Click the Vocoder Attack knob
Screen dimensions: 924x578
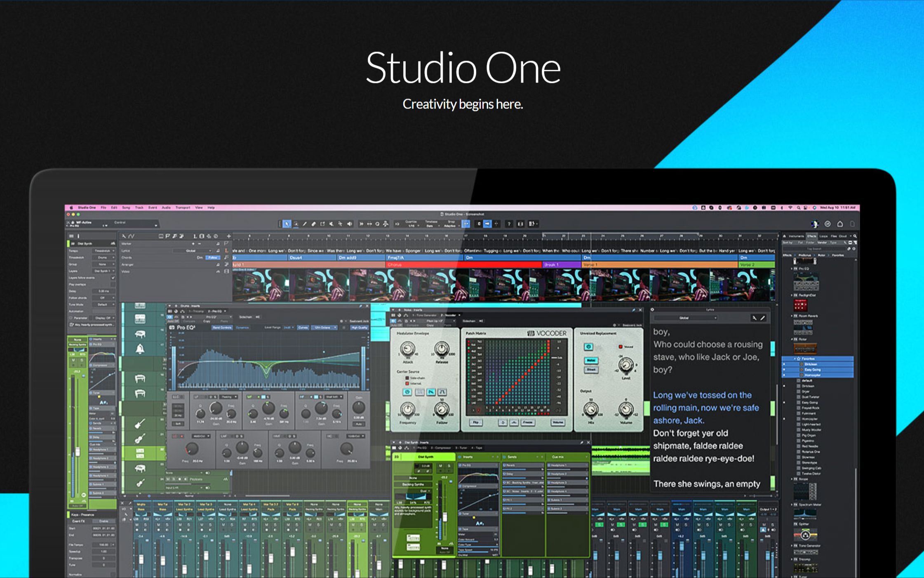[x=408, y=349]
